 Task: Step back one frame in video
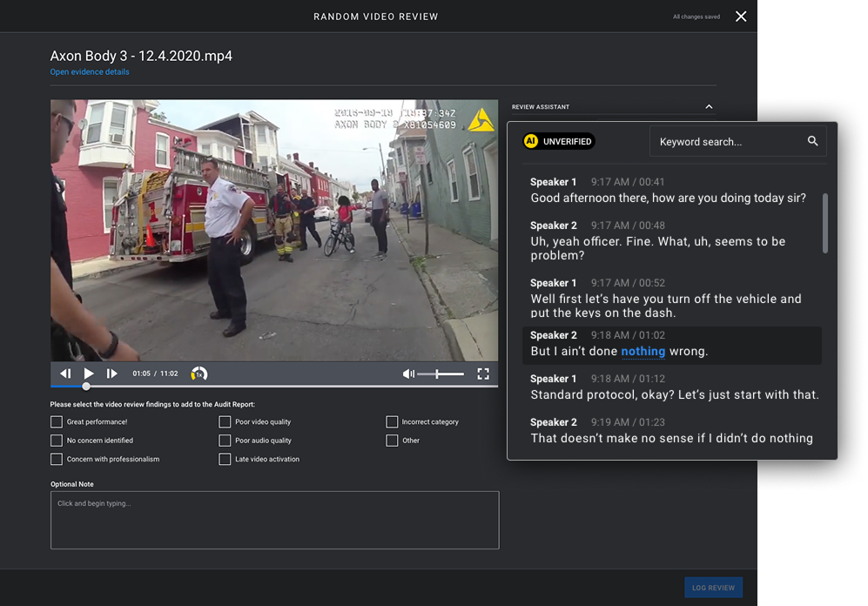[65, 374]
